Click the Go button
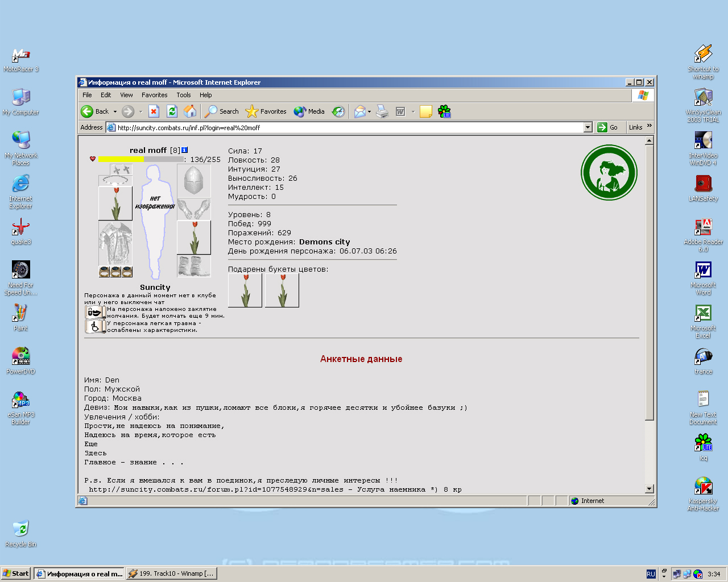 pyautogui.click(x=608, y=127)
